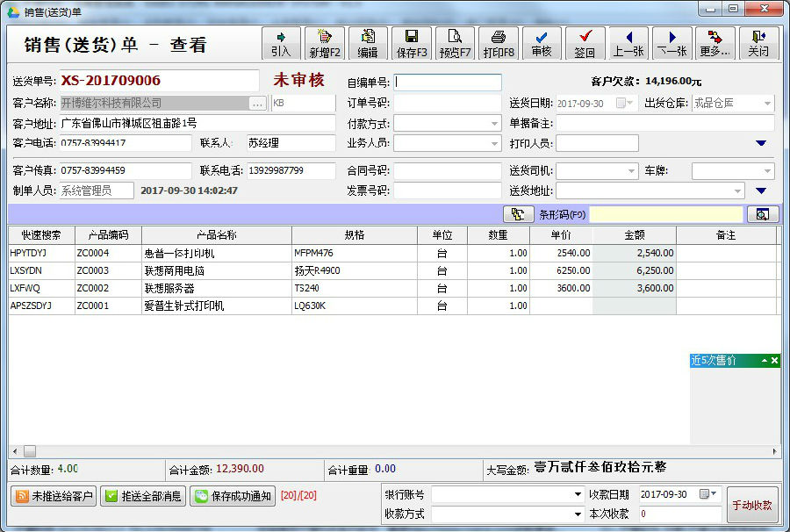
Task: Open the 更多 more options menu
Action: [715, 43]
